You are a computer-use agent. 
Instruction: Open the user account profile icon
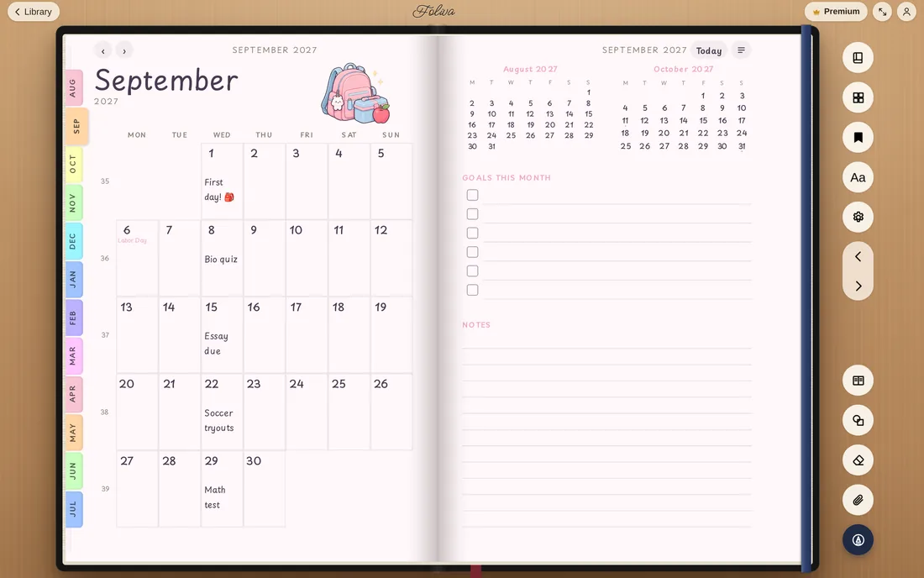[x=906, y=12]
